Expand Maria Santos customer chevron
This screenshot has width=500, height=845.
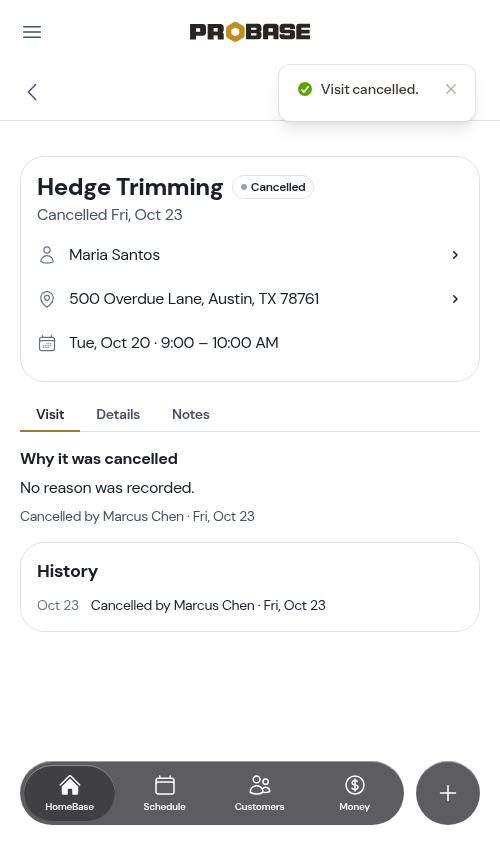pos(455,255)
